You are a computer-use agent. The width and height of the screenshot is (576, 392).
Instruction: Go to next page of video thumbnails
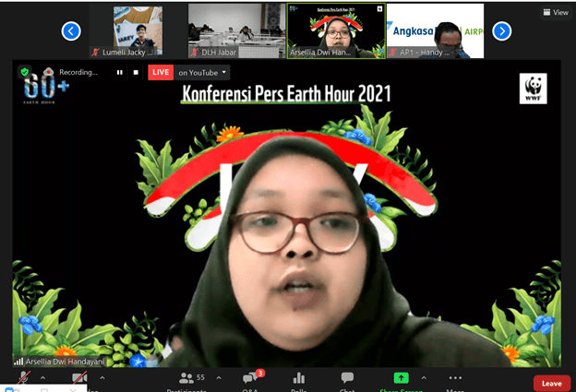point(501,31)
